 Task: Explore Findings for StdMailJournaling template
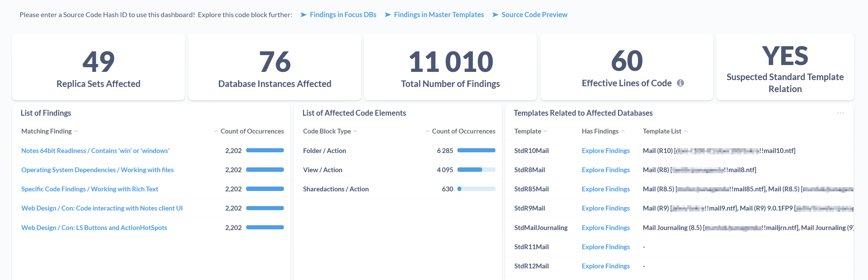pos(605,228)
